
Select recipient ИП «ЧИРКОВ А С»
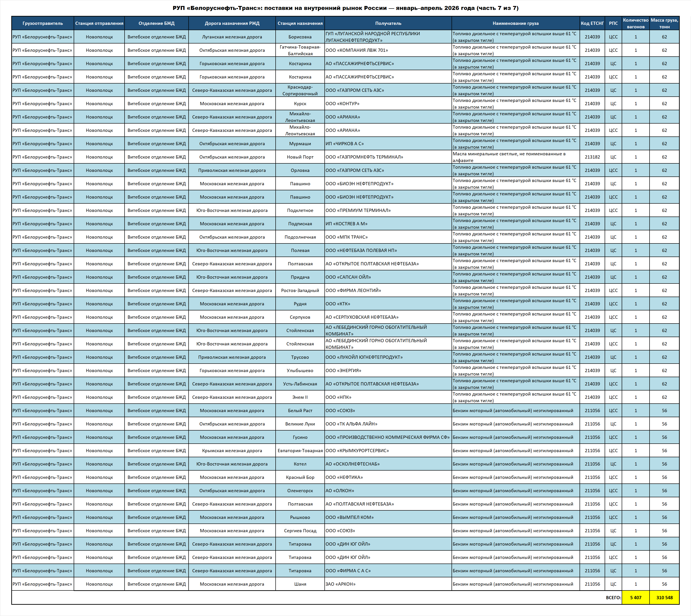[x=388, y=144]
